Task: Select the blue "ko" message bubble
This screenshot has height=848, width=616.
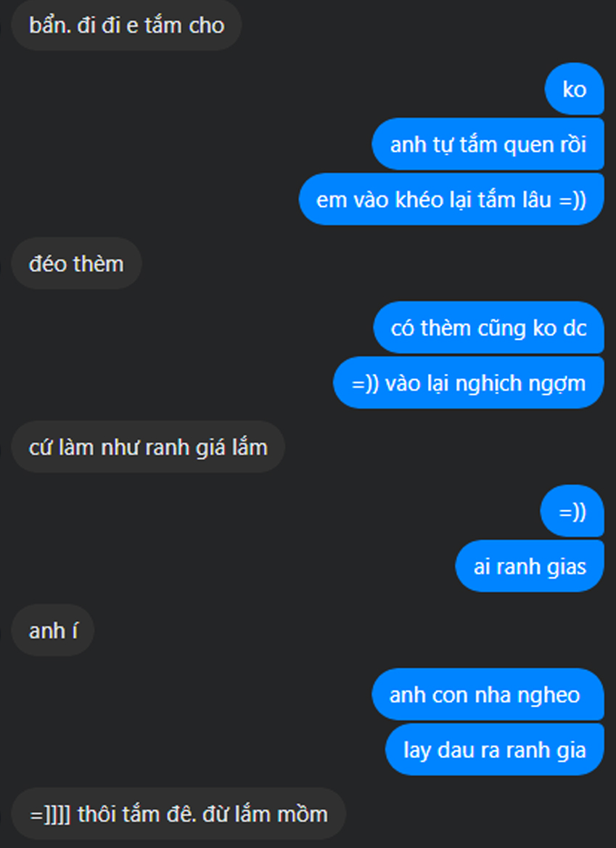Action: [574, 89]
